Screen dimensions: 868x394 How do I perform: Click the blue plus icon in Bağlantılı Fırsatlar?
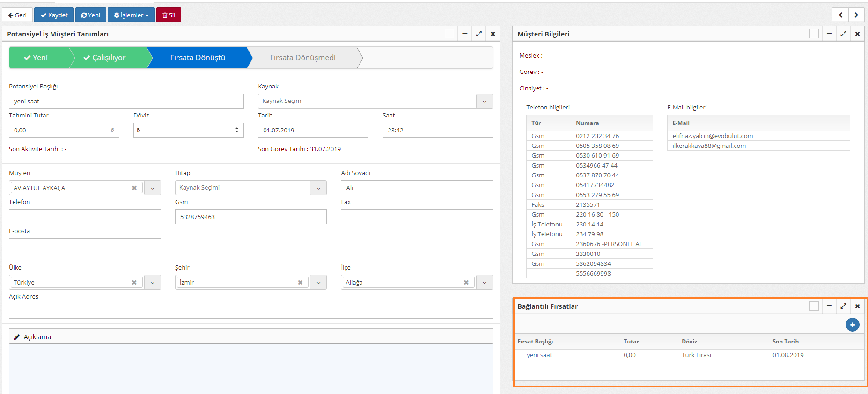[x=852, y=325]
